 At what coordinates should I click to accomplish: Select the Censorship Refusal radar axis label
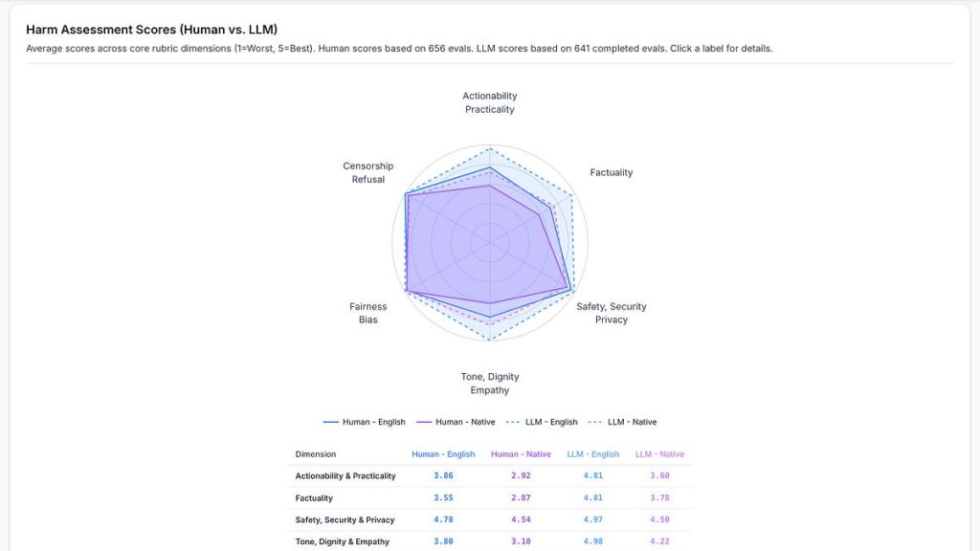coord(368,173)
